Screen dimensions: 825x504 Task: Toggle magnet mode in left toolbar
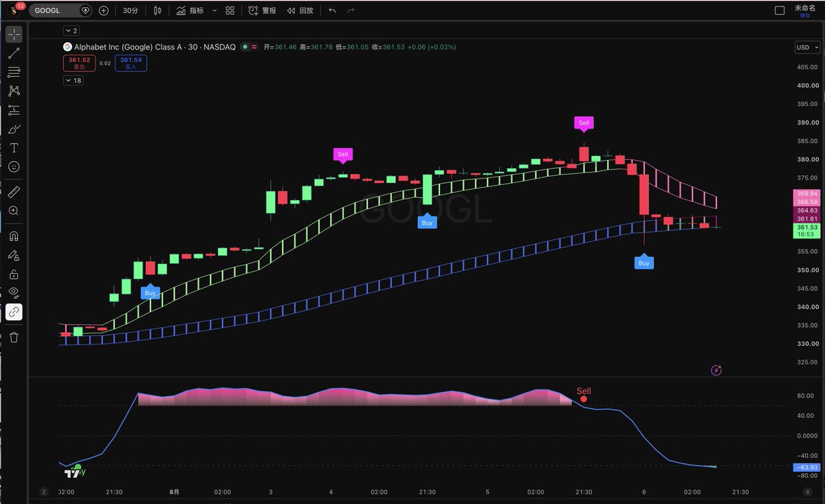pos(14,236)
